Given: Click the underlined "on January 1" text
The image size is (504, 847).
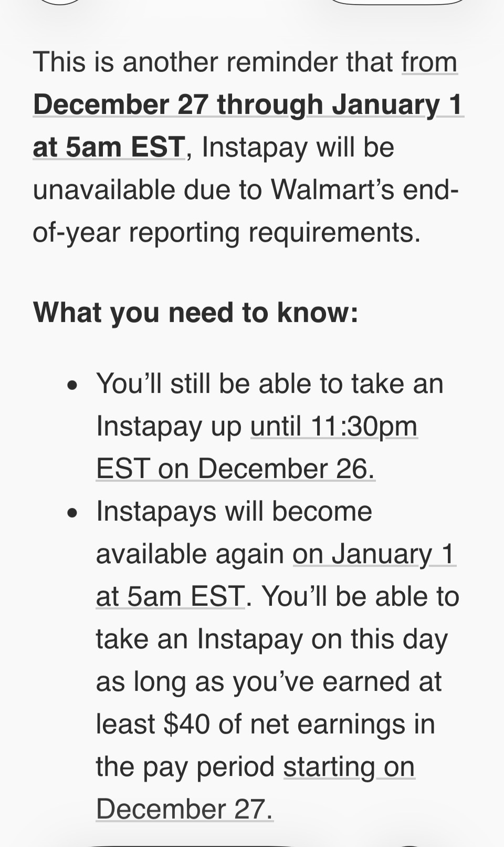Looking at the screenshot, I should click(374, 554).
